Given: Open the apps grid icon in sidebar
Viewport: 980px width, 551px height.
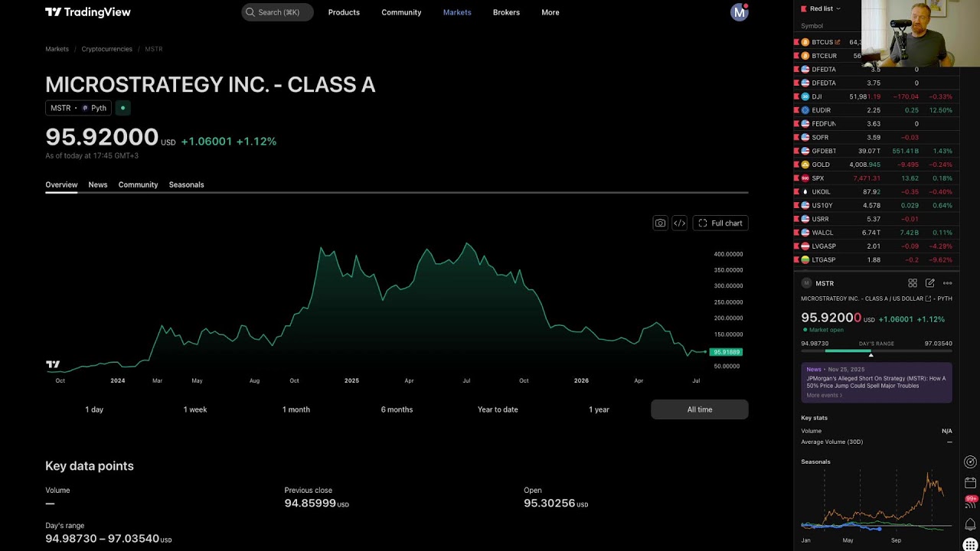Looking at the screenshot, I should [970, 545].
